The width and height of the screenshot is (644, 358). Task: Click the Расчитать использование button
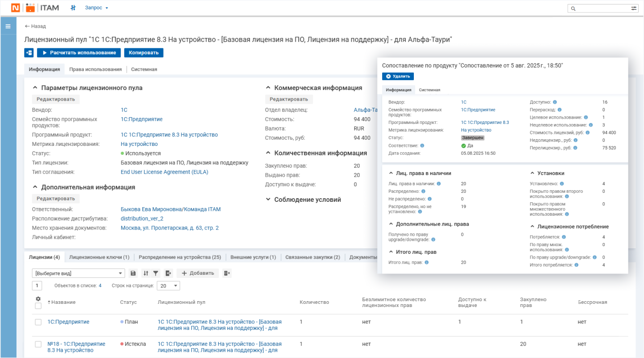pyautogui.click(x=79, y=53)
